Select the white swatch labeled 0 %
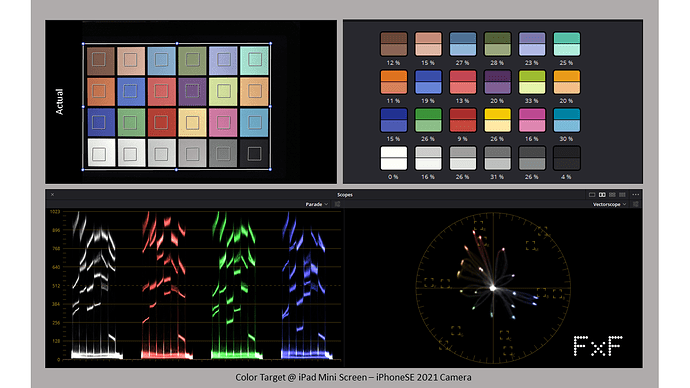Image resolution: width=690 pixels, height=388 pixels. 393,158
